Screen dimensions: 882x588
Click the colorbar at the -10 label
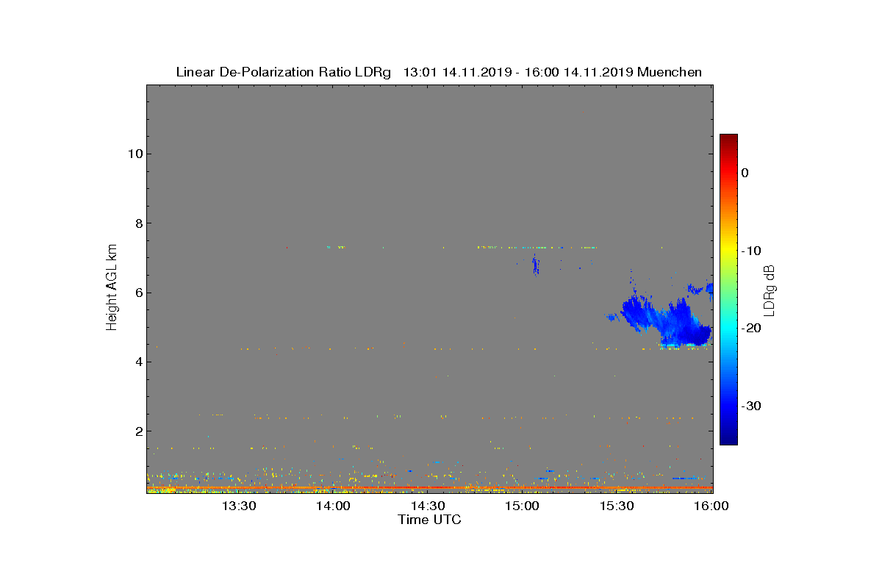tap(728, 251)
